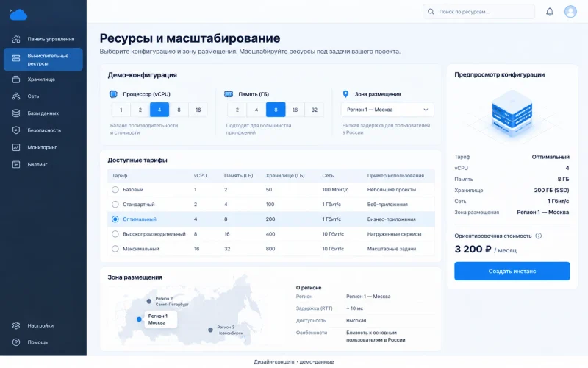This screenshot has width=588, height=368.
Task: Select the Оптимальный tariff radio button
Action: [115, 219]
